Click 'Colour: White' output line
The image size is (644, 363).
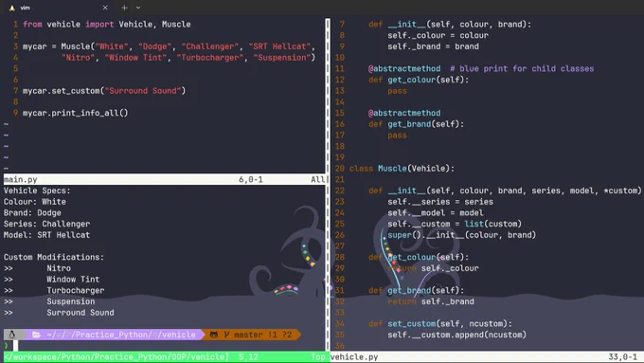35,202
